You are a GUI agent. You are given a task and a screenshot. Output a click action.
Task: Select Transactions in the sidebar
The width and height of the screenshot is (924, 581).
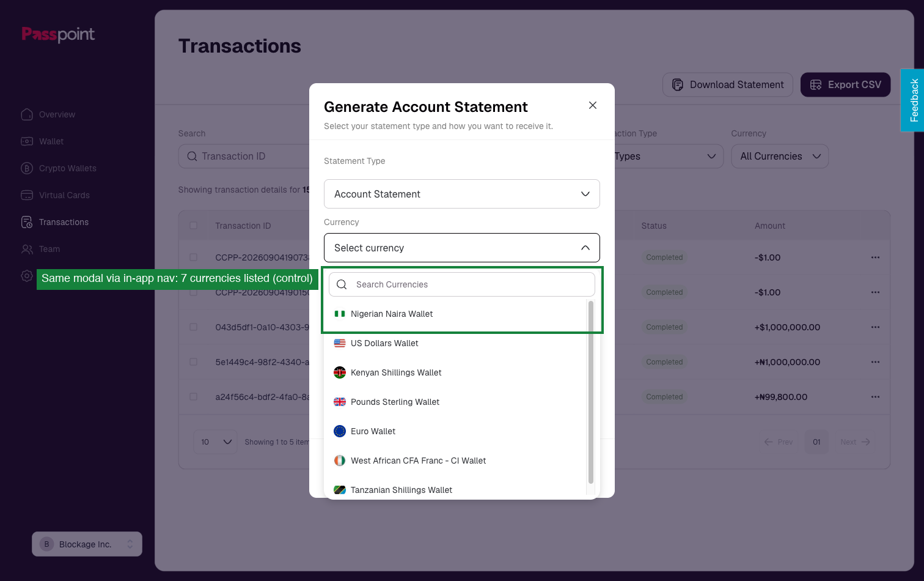(x=64, y=222)
